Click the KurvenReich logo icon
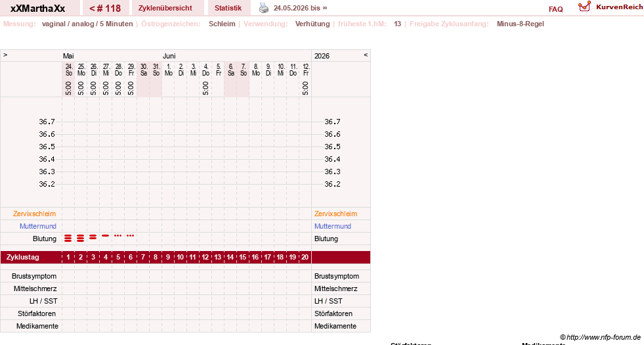This screenshot has height=345, width=644. [584, 7]
